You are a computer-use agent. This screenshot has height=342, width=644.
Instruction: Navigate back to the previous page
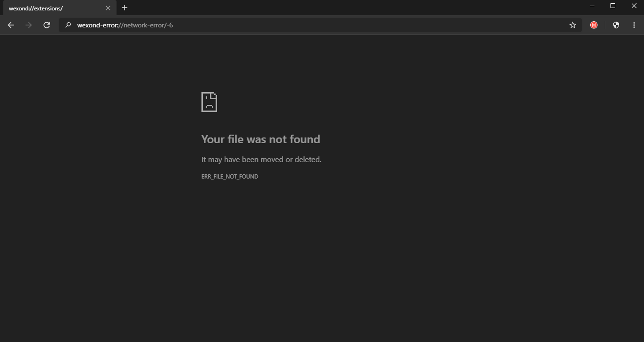10,25
